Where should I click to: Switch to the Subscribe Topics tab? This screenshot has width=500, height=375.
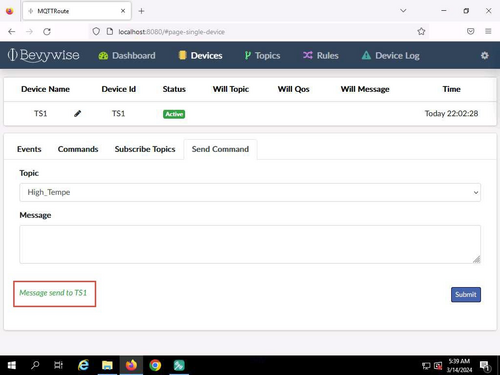[145, 149]
